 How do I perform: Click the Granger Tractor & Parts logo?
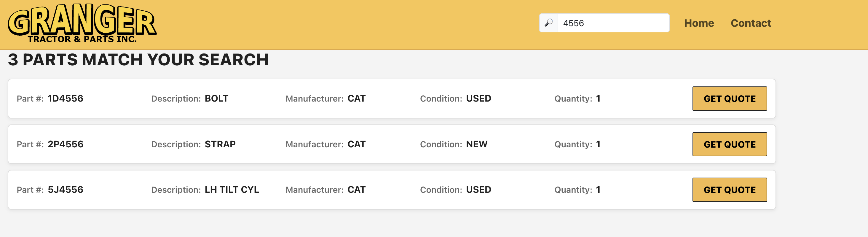82,23
